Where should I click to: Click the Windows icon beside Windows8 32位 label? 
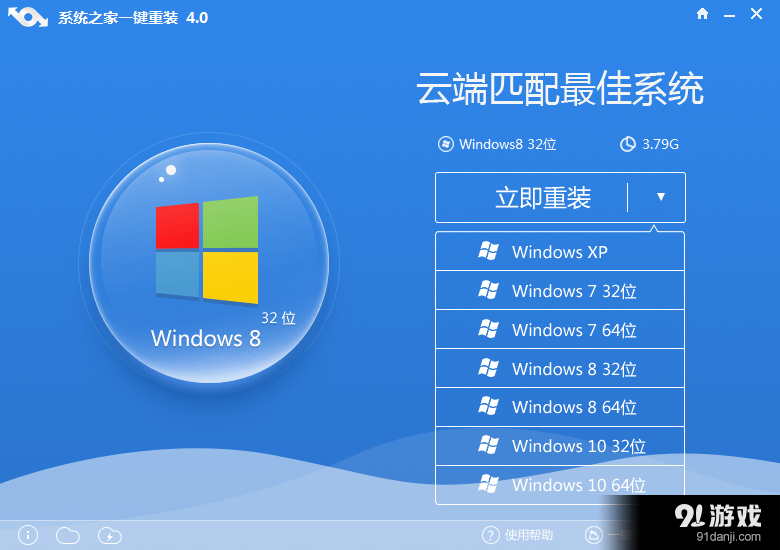pos(446,144)
